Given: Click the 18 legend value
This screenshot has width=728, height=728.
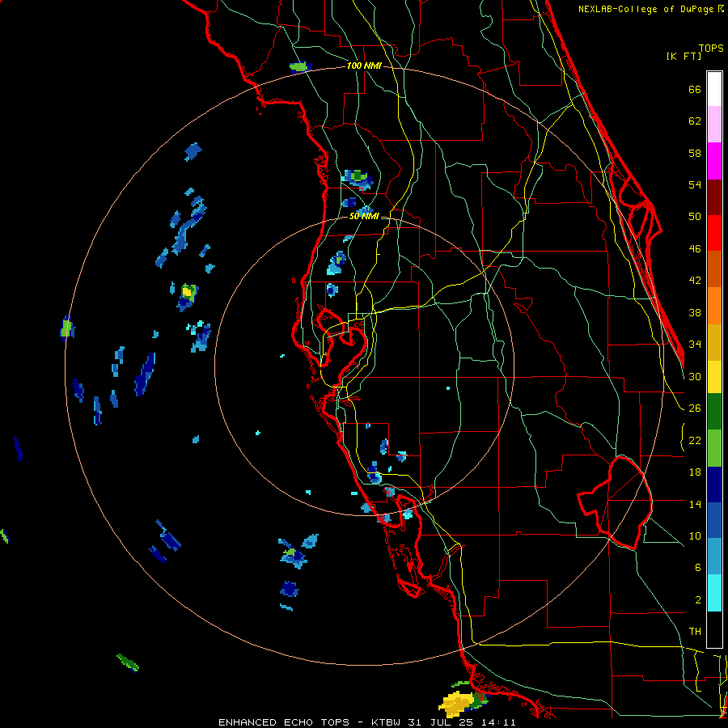Looking at the screenshot, I should point(695,472).
